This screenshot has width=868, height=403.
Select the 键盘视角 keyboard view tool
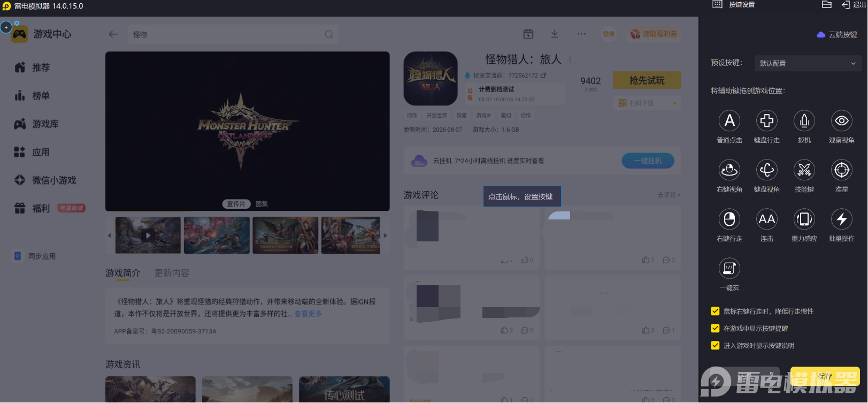pyautogui.click(x=767, y=170)
